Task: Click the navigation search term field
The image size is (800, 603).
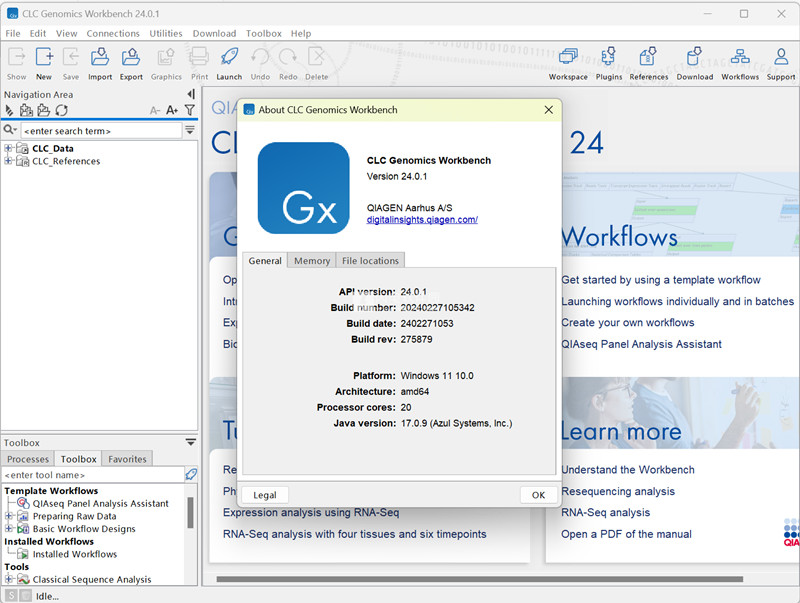Action: 101,131
